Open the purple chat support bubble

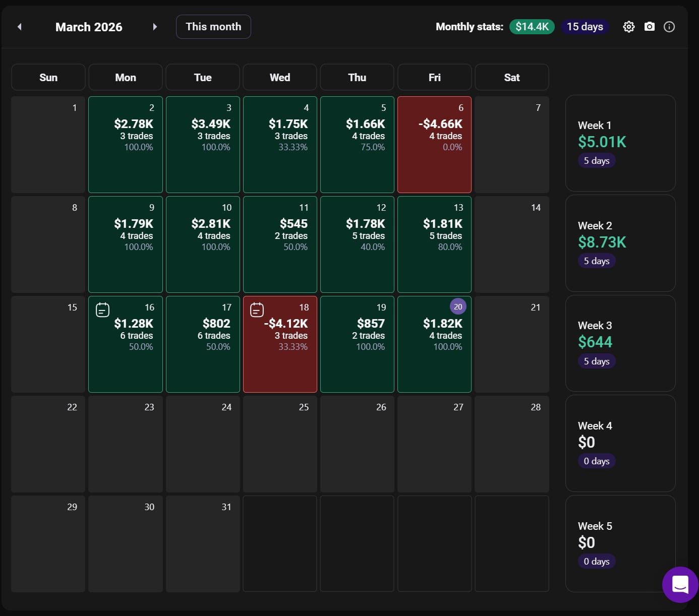point(680,585)
